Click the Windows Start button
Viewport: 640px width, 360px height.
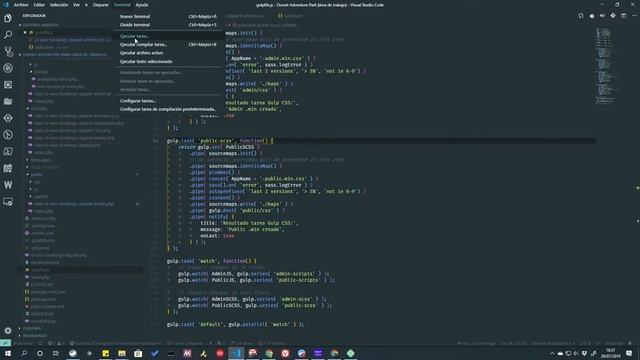[8, 353]
